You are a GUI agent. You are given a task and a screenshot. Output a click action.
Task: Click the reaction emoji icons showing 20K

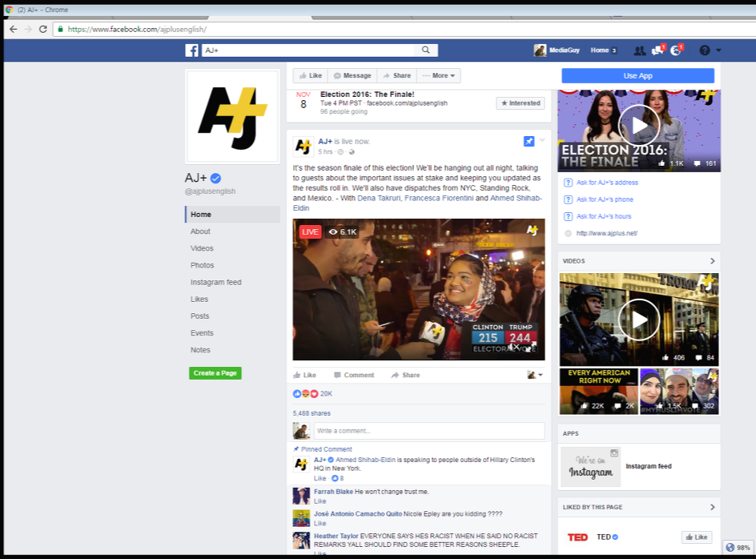coord(306,393)
